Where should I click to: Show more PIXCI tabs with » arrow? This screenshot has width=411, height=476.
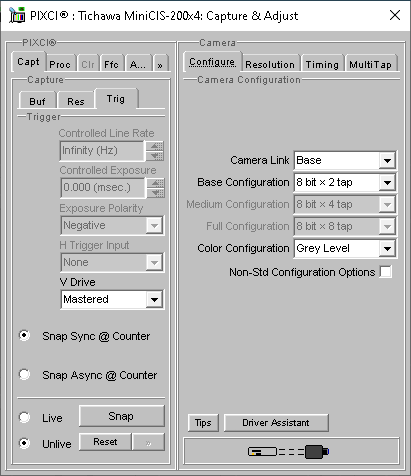[160, 64]
